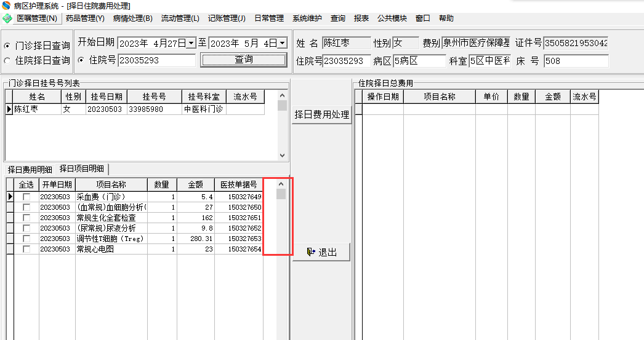The image size is (644, 340).
Task: Check the box for 常规心电图 row
Action: (26, 249)
